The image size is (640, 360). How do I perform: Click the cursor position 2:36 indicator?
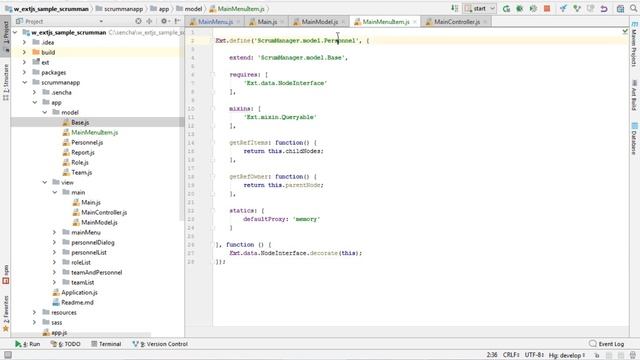[491, 355]
